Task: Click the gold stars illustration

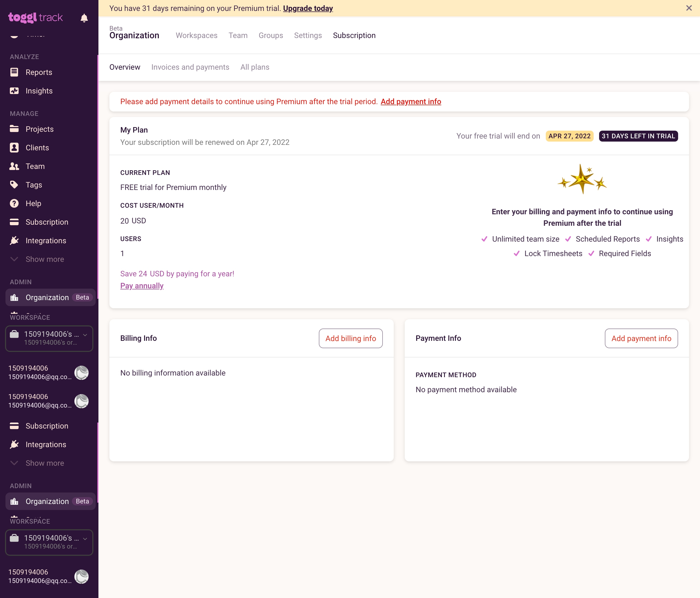Action: click(582, 179)
